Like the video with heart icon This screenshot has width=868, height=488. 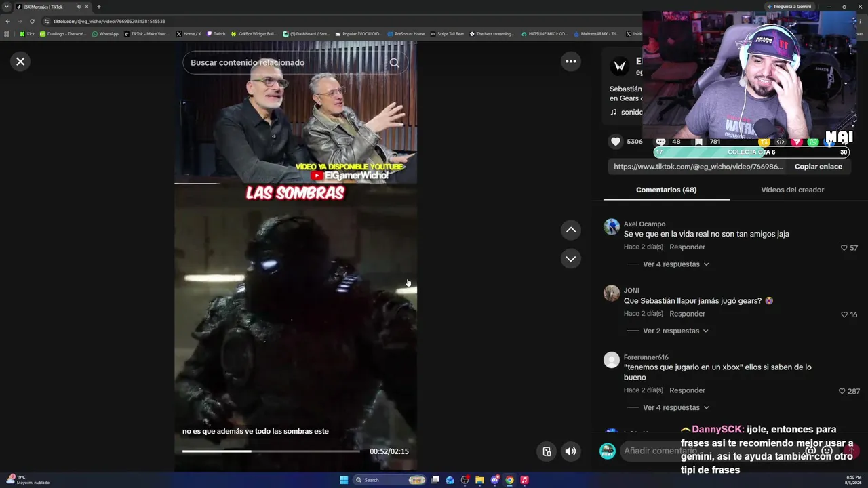pyautogui.click(x=616, y=142)
